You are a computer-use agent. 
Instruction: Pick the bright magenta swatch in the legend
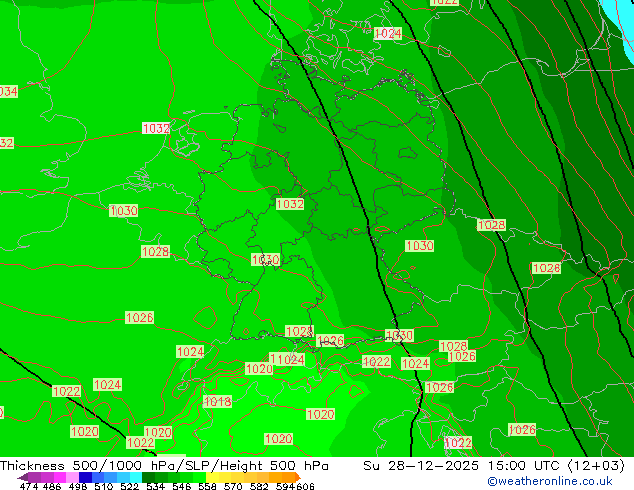60,477
